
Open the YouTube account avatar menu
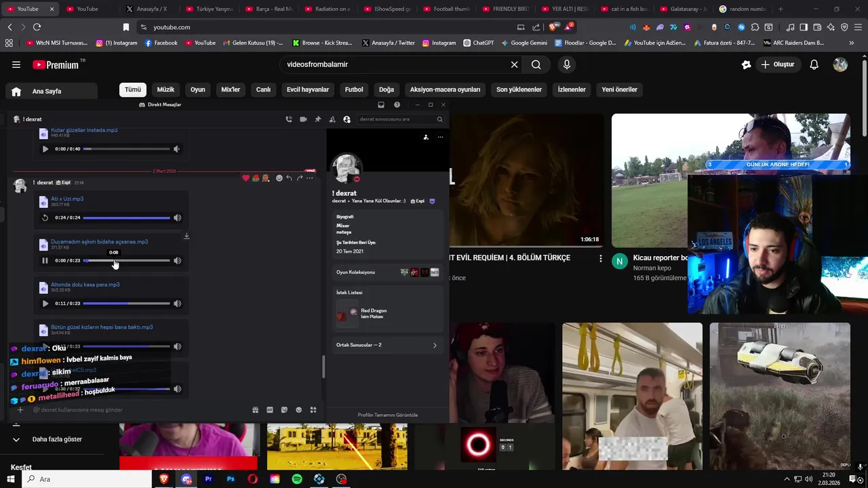pos(840,64)
